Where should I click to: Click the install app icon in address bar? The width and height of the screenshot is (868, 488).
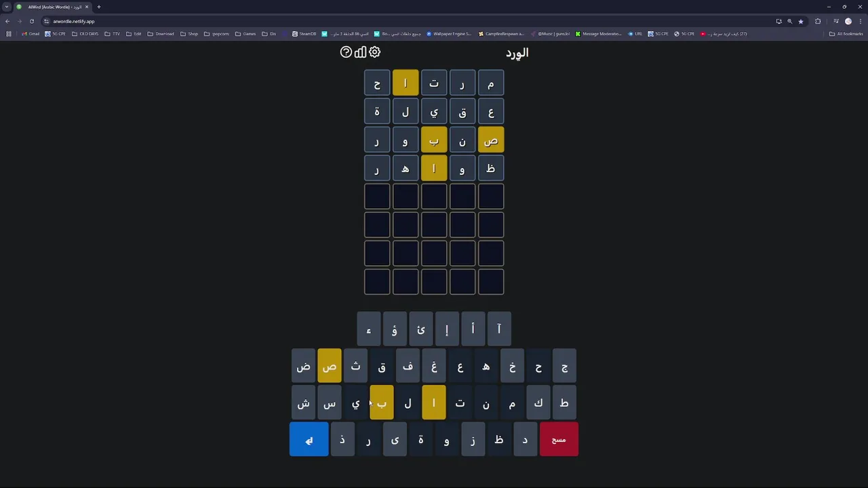click(x=778, y=21)
